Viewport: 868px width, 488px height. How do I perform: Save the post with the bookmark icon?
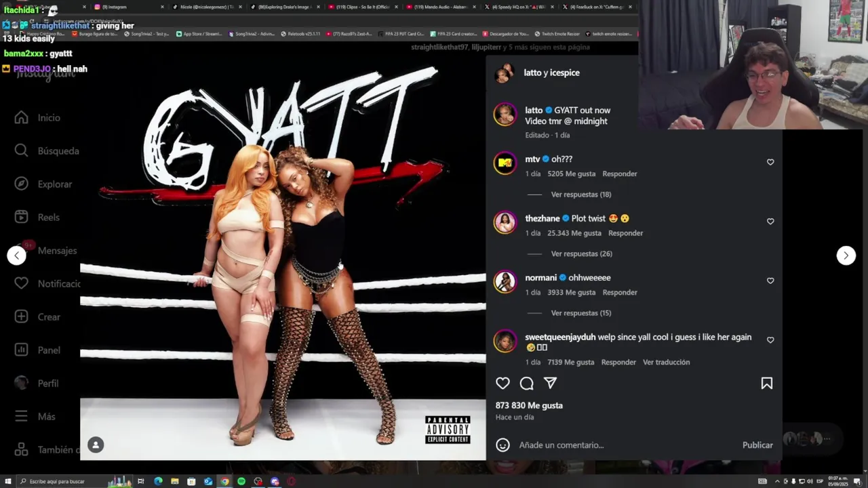(767, 384)
